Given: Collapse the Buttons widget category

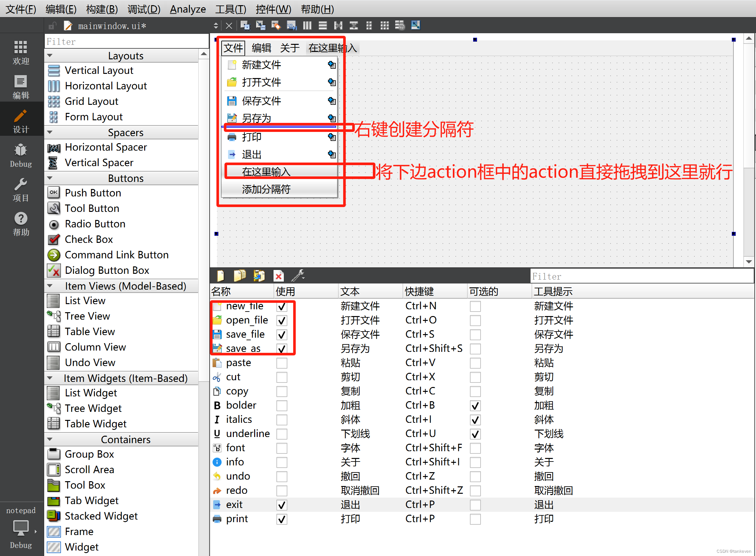Looking at the screenshot, I should coord(50,178).
